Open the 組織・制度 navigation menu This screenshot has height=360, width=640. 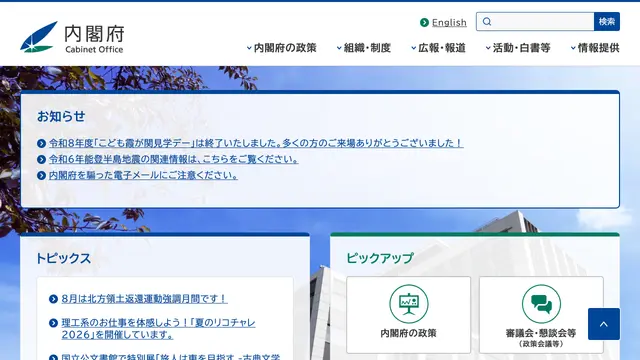pos(364,48)
